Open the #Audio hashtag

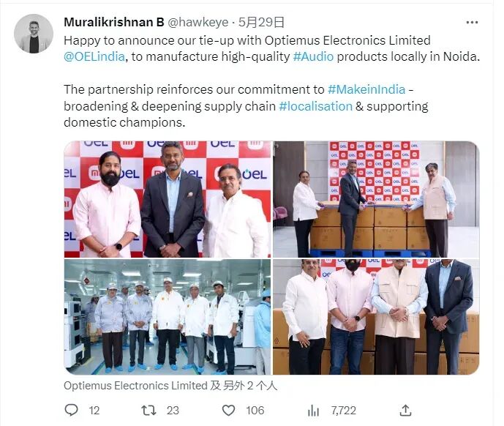tap(313, 56)
